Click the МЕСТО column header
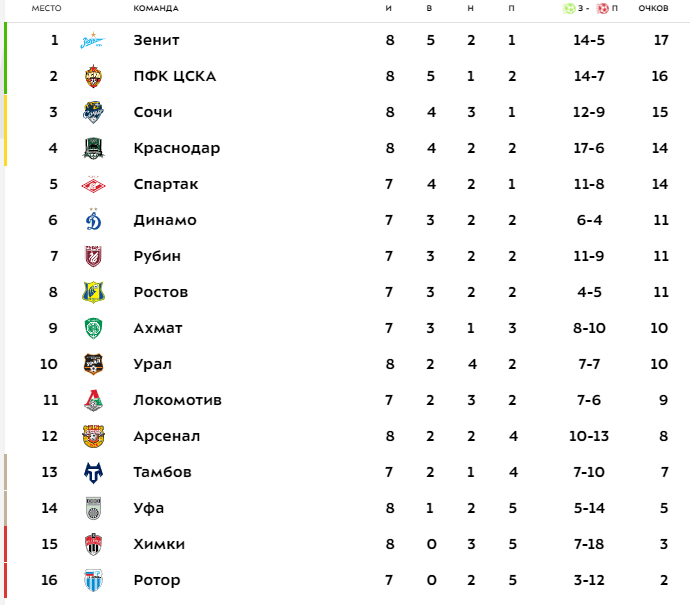690x605 pixels. pyautogui.click(x=47, y=8)
